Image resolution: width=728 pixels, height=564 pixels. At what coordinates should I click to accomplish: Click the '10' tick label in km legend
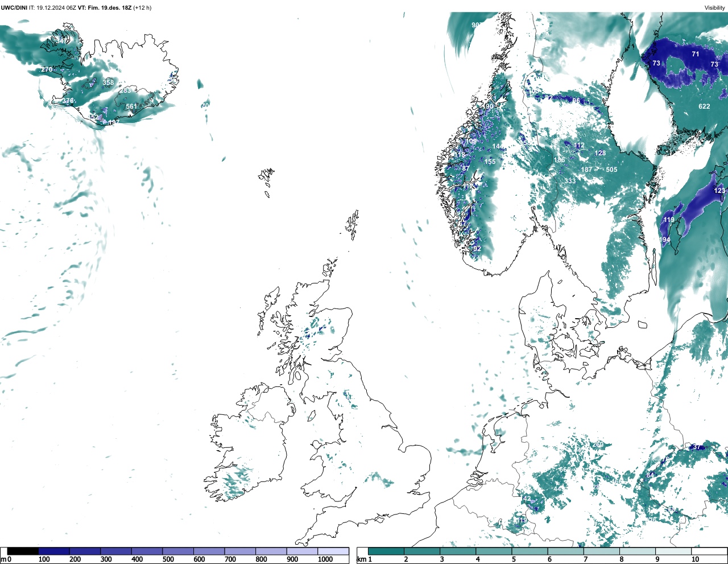tap(695, 559)
